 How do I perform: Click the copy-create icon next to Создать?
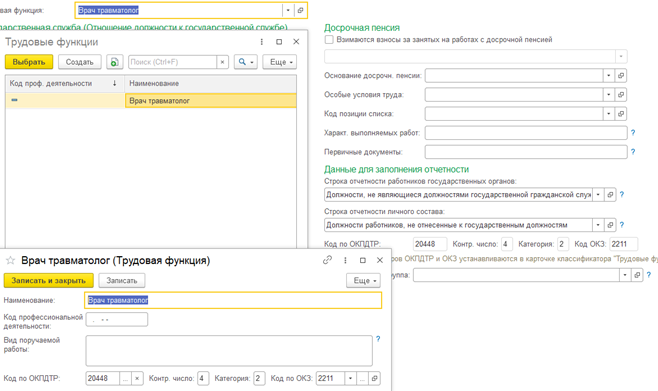tap(114, 62)
